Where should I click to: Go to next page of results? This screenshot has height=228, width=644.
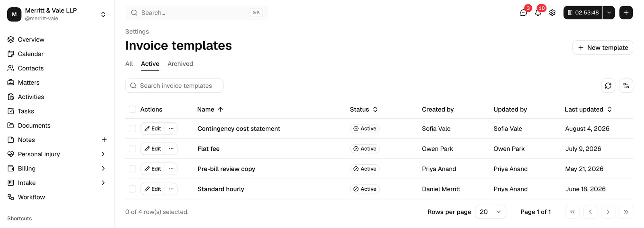click(608, 212)
